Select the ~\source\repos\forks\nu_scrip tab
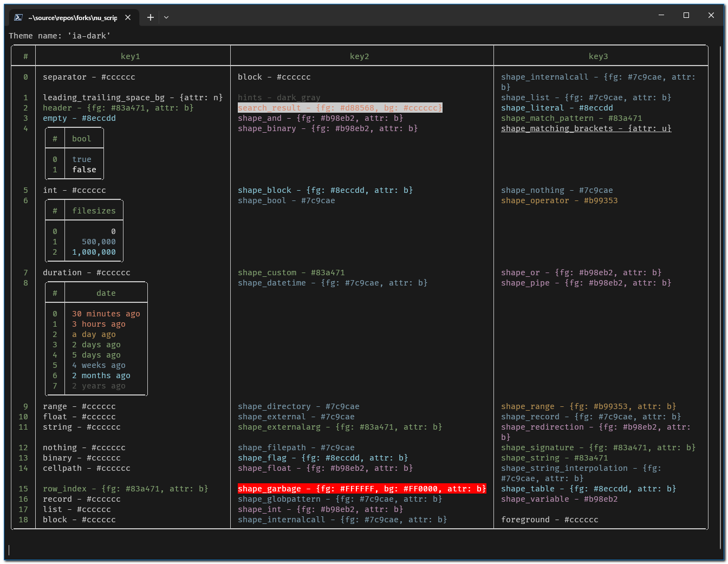The height and width of the screenshot is (564, 728). point(73,17)
